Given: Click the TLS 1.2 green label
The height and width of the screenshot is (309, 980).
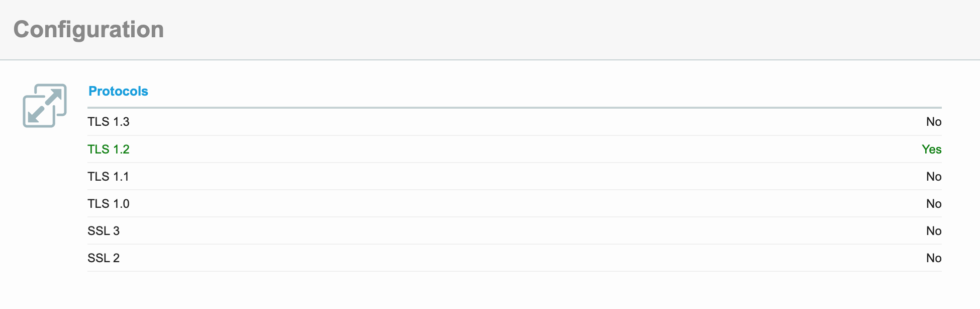Looking at the screenshot, I should point(109,149).
